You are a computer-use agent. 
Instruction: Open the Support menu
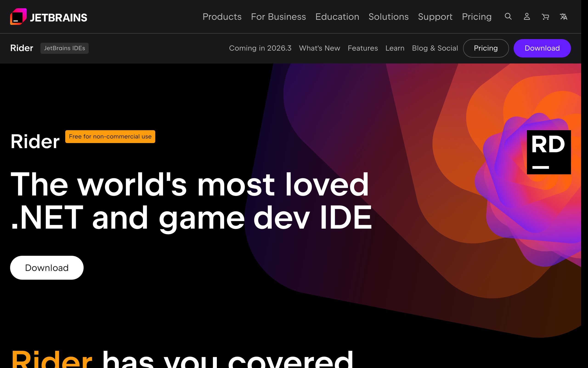pos(435,17)
